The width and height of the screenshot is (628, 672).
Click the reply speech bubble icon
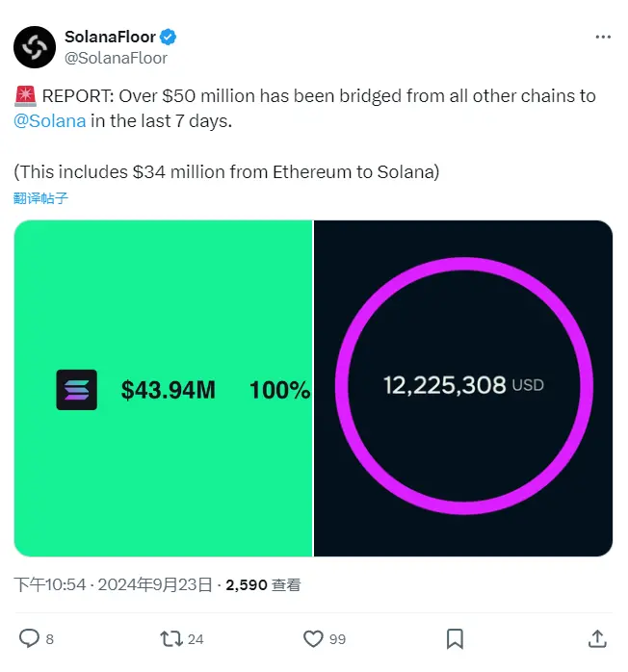30,638
